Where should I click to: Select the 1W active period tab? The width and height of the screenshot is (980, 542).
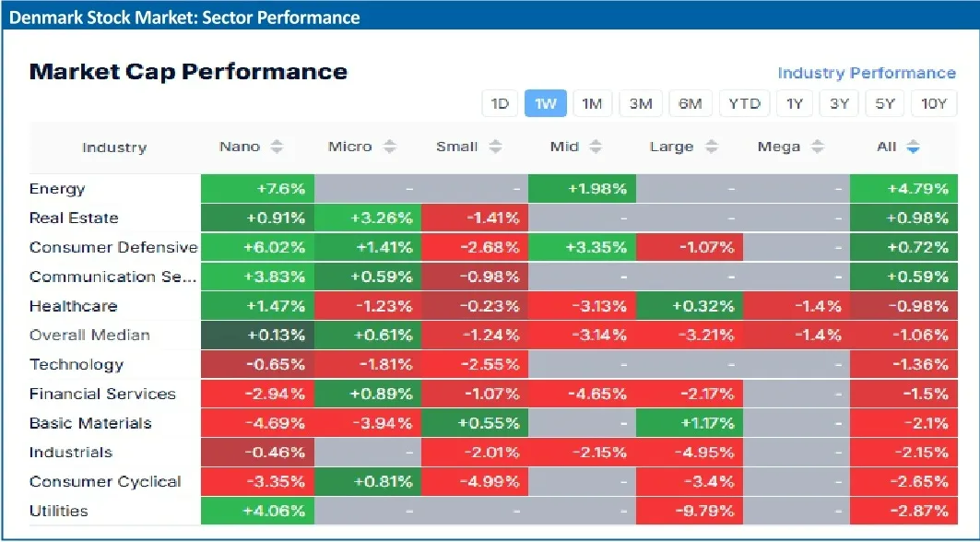coord(546,103)
